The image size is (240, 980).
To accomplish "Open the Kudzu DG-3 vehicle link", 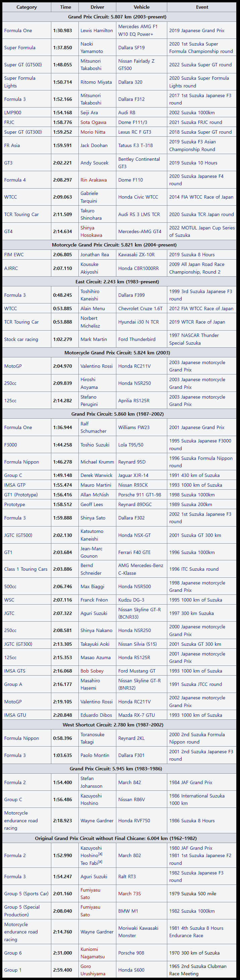I will [x=131, y=600].
